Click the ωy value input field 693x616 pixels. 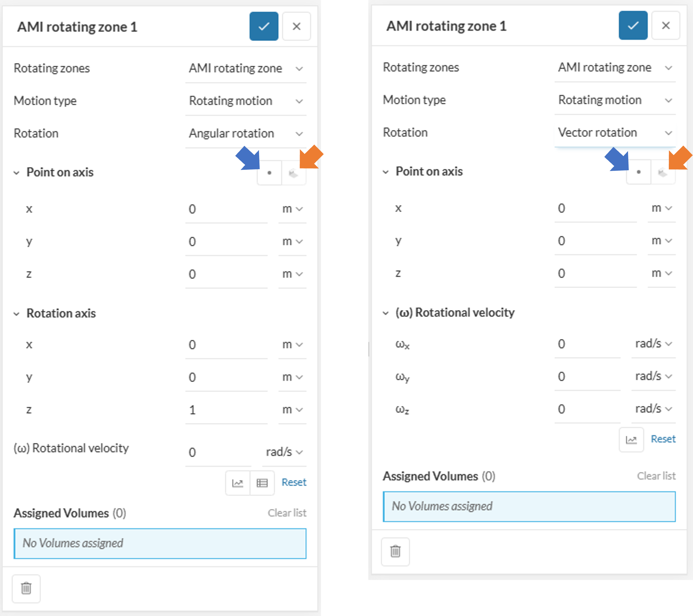coord(587,376)
